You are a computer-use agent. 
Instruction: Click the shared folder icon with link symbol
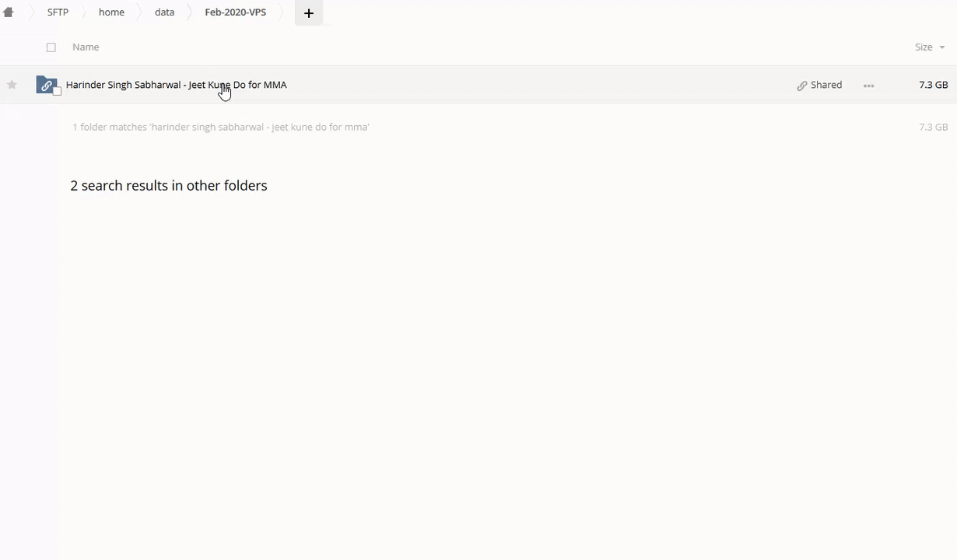coord(46,84)
